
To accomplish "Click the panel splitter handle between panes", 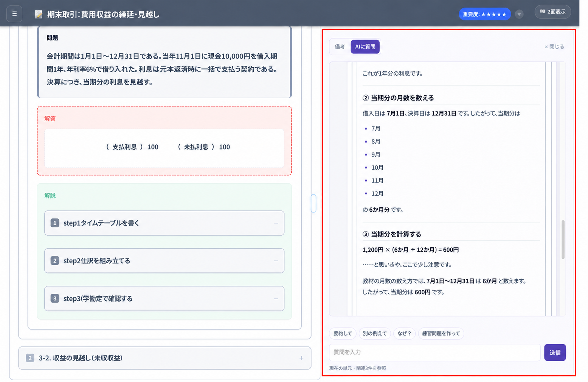I will (313, 203).
